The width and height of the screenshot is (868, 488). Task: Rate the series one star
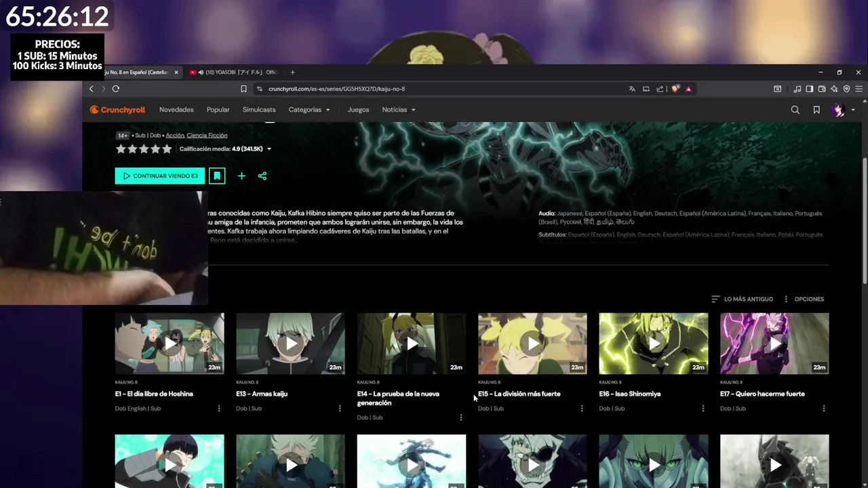tap(121, 149)
